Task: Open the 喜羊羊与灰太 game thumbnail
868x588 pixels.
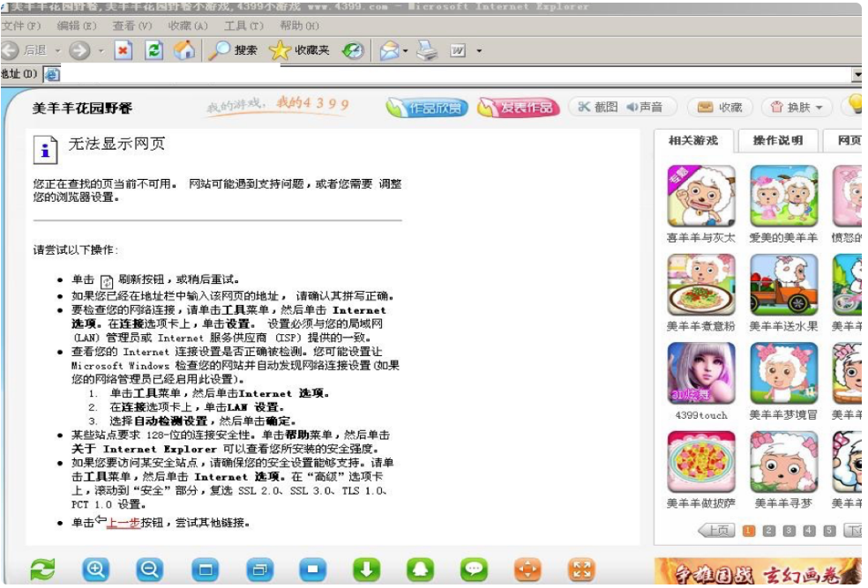Action: (700, 197)
